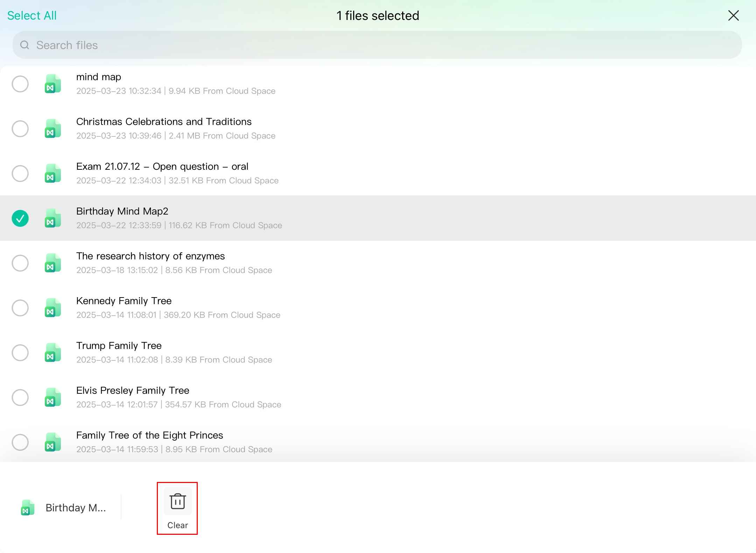Viewport: 756px width, 553px height.
Task: Focus the Search files field
Action: coord(378,45)
